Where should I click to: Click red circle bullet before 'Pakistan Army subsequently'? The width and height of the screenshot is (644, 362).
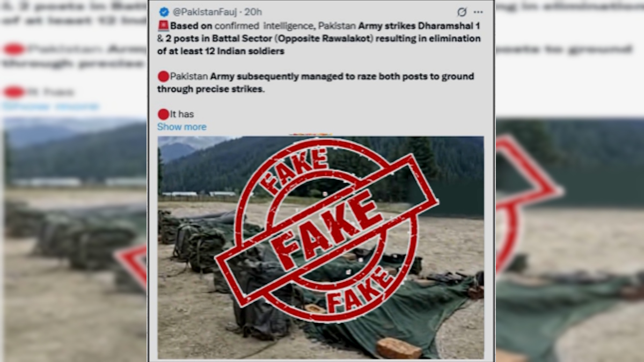[163, 77]
